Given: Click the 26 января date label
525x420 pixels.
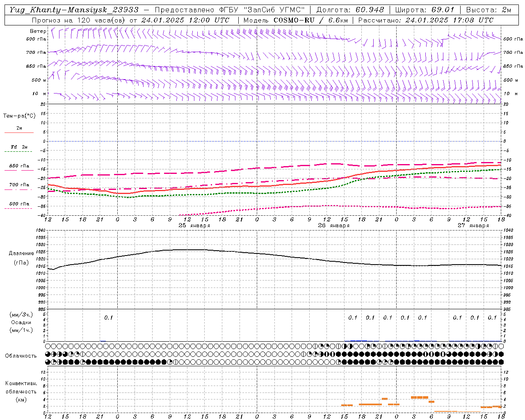Looking at the screenshot, I should pos(334,226).
